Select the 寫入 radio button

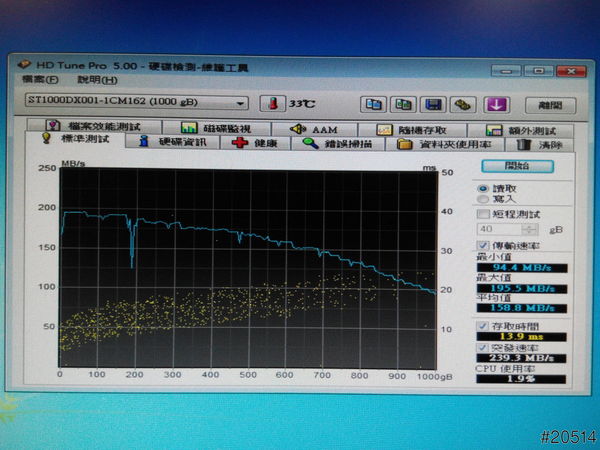483,198
